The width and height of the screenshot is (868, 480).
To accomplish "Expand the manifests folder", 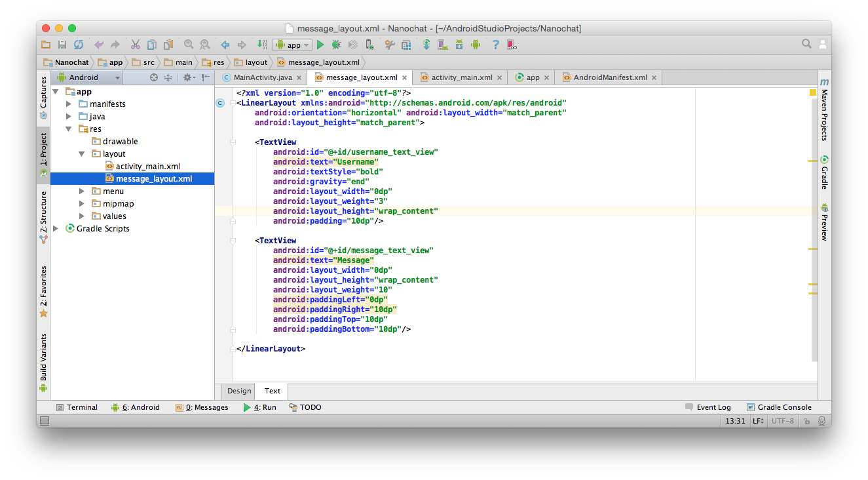I will pyautogui.click(x=69, y=104).
